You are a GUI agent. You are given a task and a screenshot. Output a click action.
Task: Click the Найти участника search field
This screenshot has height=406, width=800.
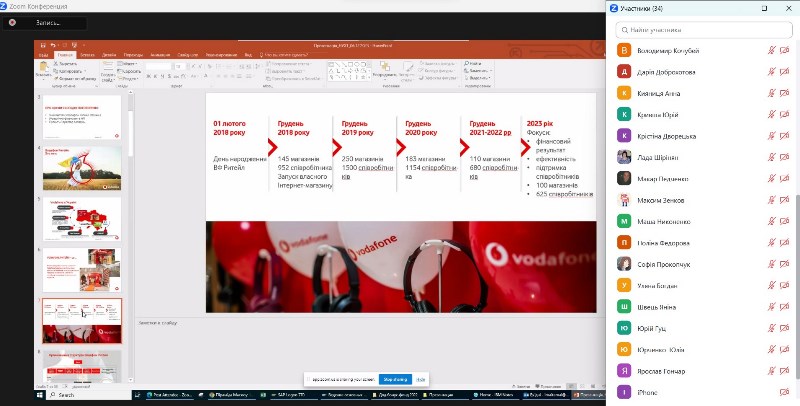click(x=704, y=30)
